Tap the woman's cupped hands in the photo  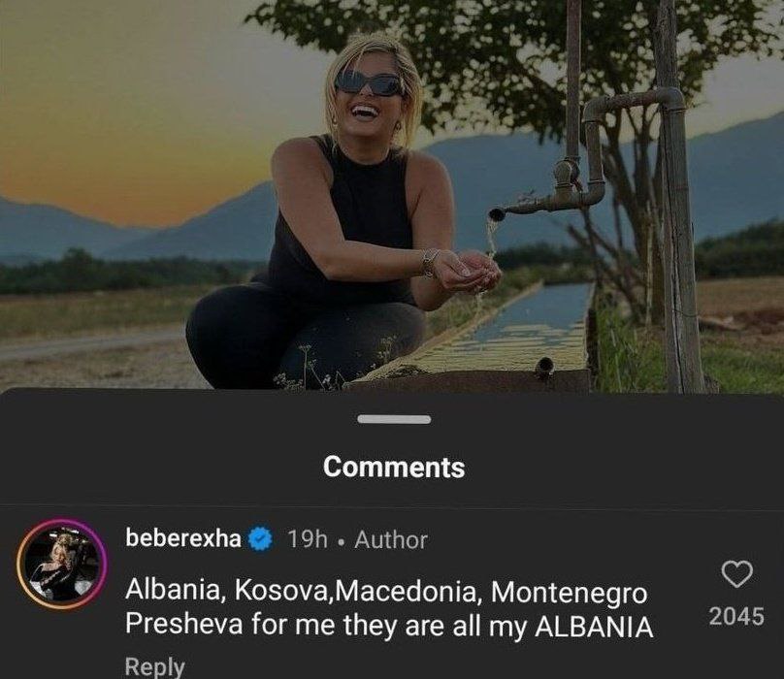pyautogui.click(x=469, y=273)
